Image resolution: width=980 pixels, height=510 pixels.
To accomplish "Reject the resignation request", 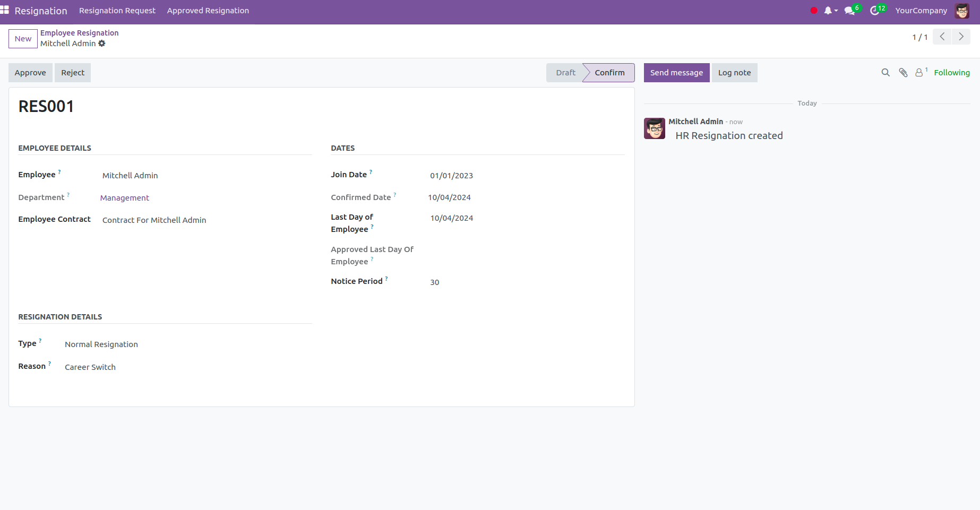I will pyautogui.click(x=73, y=73).
